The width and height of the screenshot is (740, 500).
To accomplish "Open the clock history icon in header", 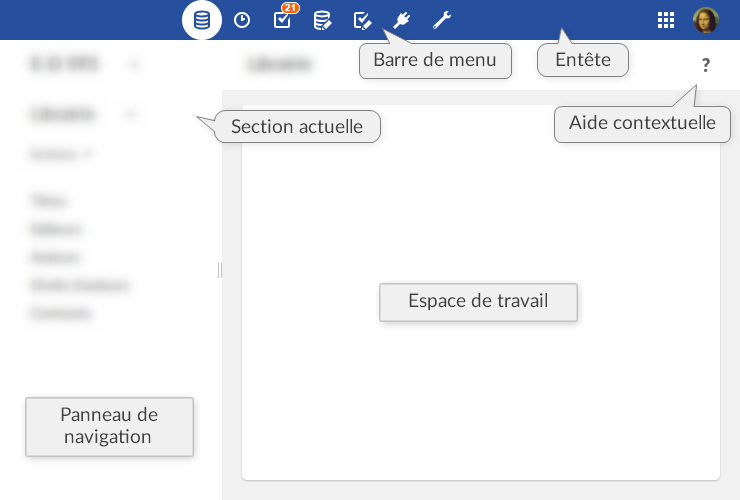I will coord(242,20).
